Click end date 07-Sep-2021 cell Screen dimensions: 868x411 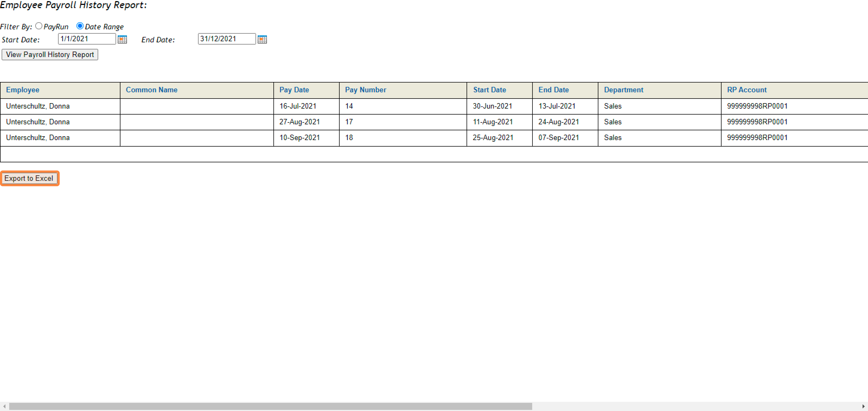pyautogui.click(x=565, y=138)
